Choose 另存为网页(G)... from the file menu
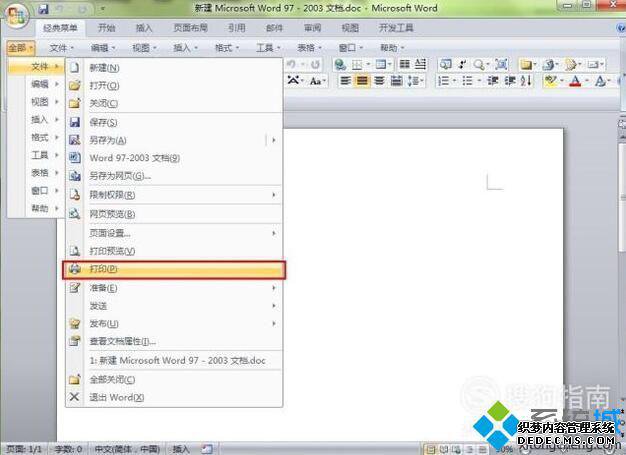 pyautogui.click(x=174, y=176)
